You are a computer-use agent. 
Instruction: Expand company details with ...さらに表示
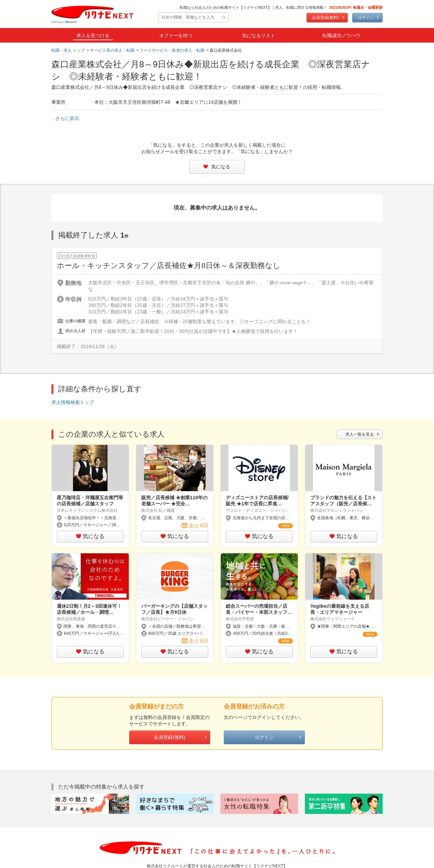(65, 118)
